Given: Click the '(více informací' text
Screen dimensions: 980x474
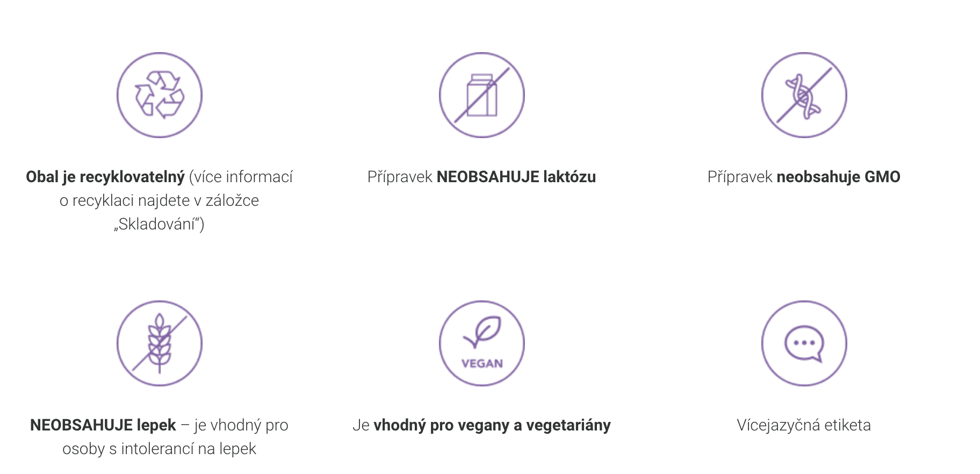Looking at the screenshot, I should [241, 177].
